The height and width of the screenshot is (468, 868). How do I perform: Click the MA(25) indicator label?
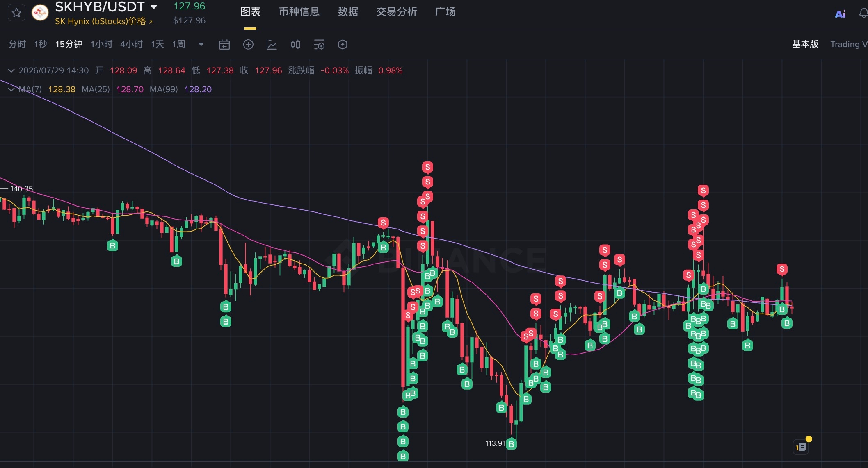[96, 89]
